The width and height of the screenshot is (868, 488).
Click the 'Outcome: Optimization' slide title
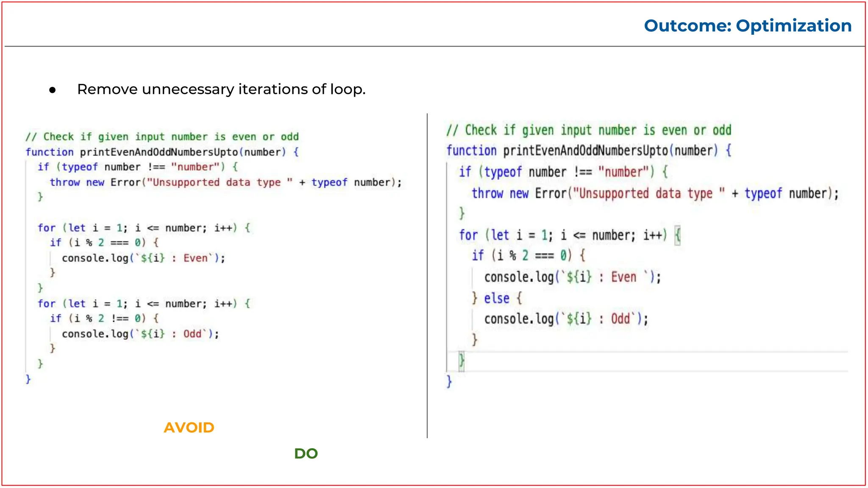[748, 26]
